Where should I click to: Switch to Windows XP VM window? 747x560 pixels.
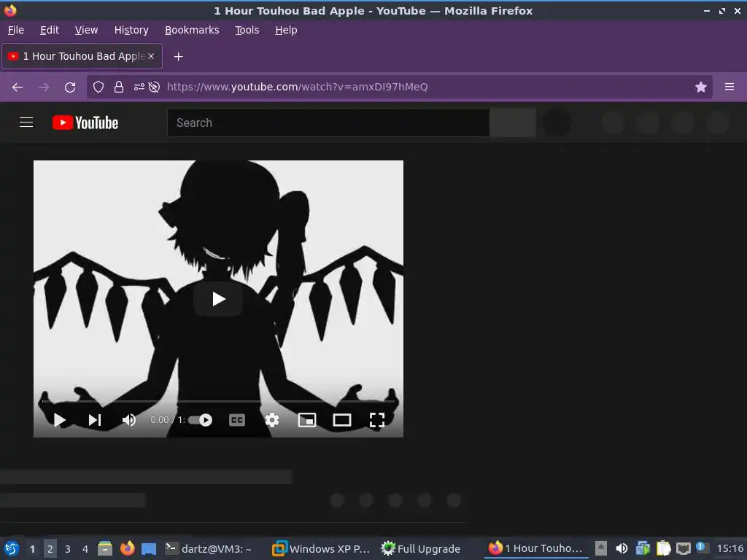322,548
